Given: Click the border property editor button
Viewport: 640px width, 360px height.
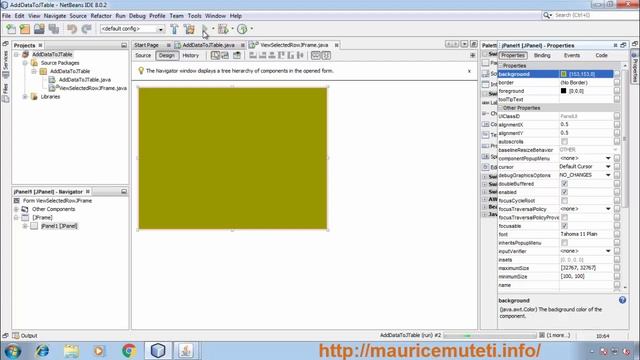Looking at the screenshot, I should (617, 82).
